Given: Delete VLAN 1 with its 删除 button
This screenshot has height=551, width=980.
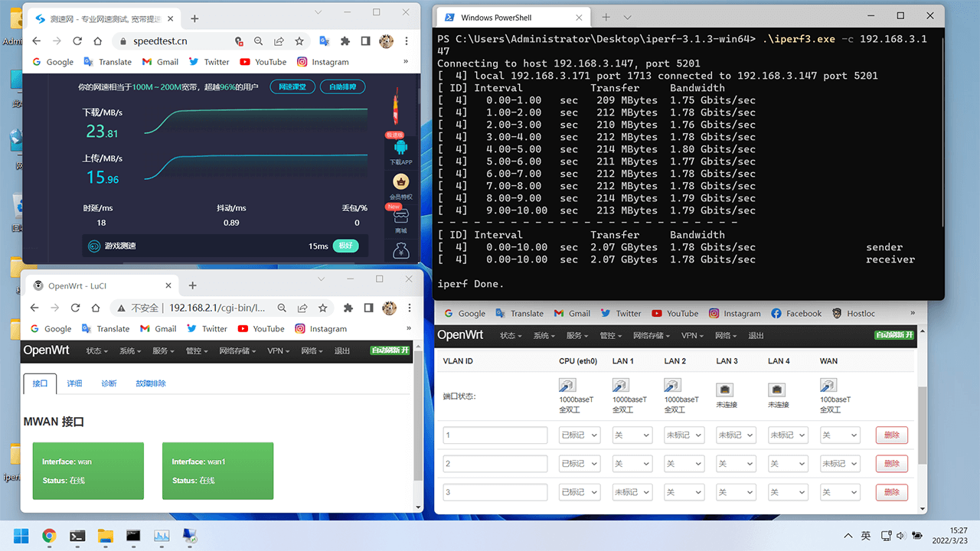Looking at the screenshot, I should point(892,435).
